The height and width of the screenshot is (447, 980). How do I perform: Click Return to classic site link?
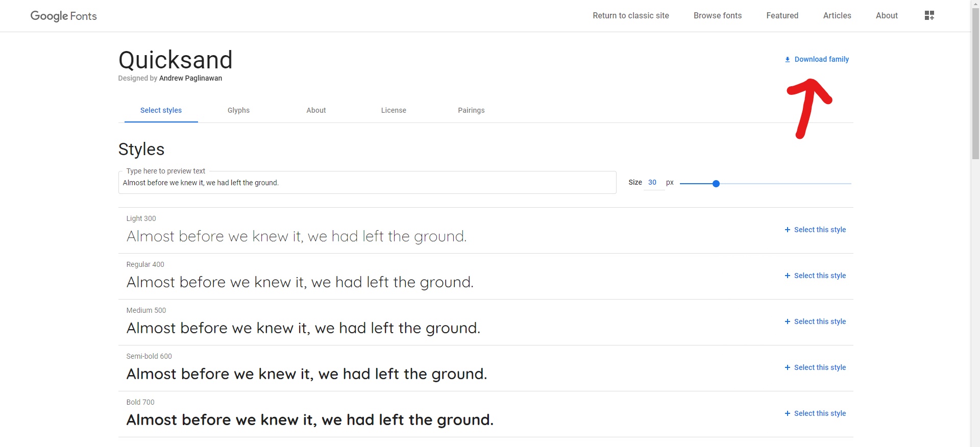(630, 16)
